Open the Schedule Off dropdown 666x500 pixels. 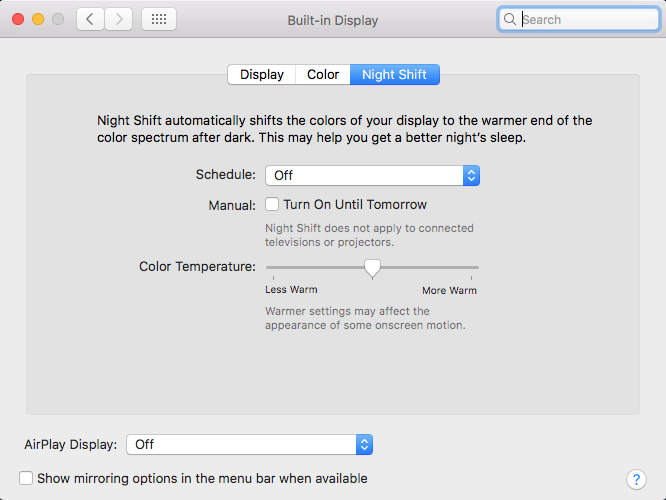[373, 175]
